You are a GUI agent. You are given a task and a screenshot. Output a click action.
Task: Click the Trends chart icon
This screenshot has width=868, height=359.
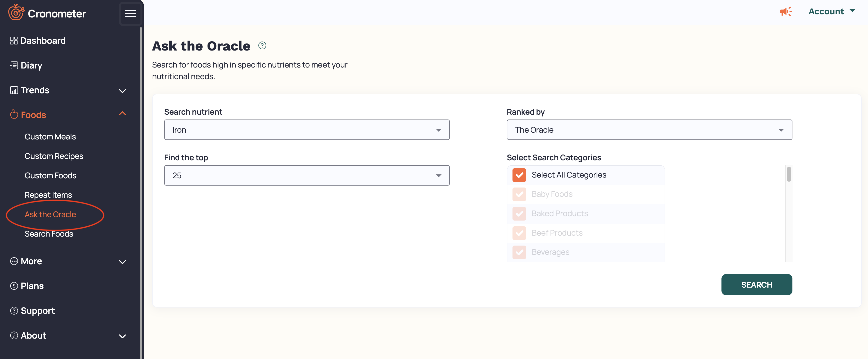pos(14,90)
